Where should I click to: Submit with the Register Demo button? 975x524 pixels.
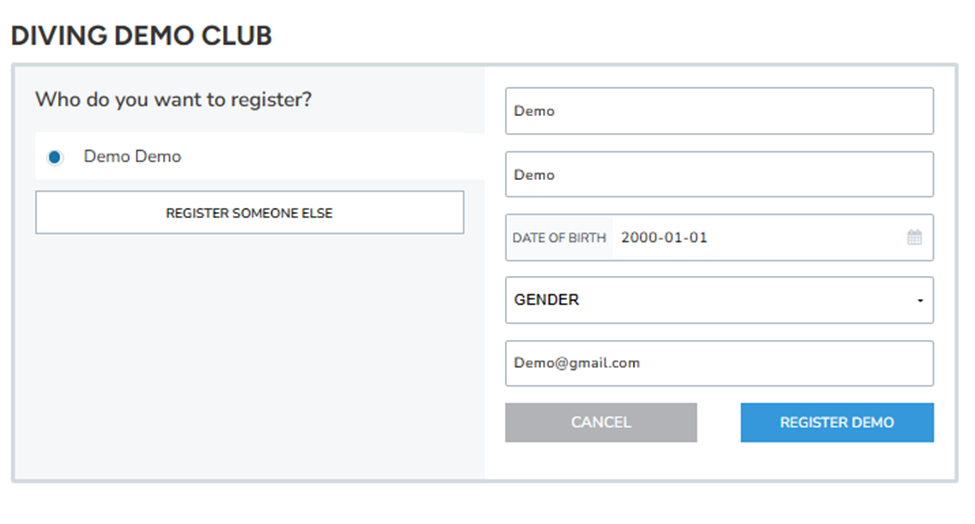coord(837,422)
